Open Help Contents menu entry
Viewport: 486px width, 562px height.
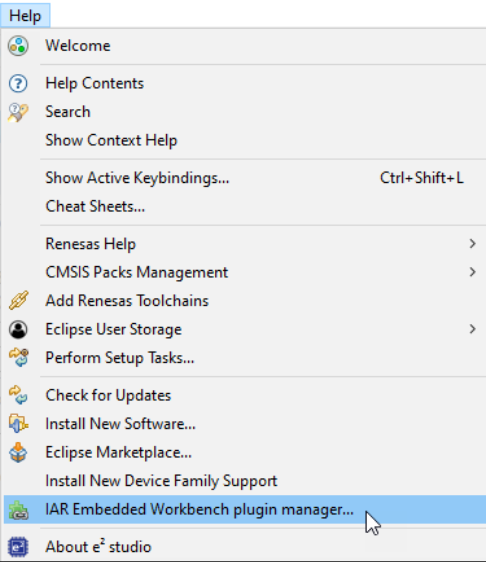[245, 84]
